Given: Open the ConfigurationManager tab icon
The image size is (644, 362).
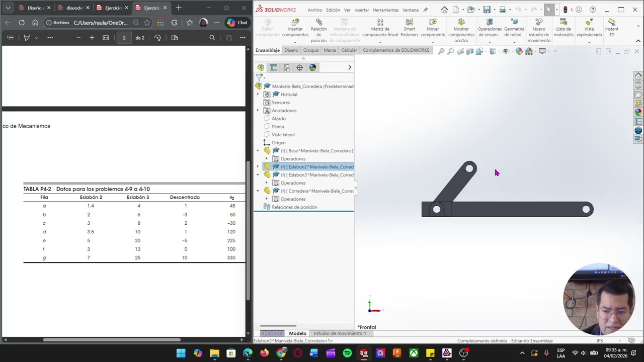Looking at the screenshot, I should pyautogui.click(x=286, y=67).
